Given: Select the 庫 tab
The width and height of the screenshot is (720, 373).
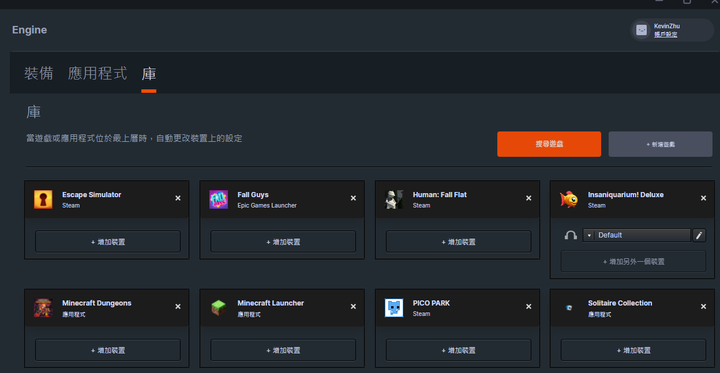Looking at the screenshot, I should click(149, 73).
